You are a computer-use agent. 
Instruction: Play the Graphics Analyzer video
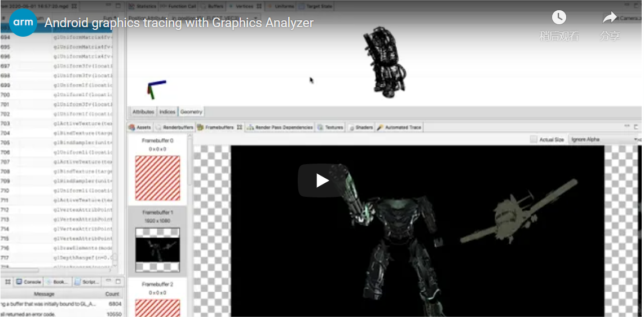pyautogui.click(x=321, y=180)
